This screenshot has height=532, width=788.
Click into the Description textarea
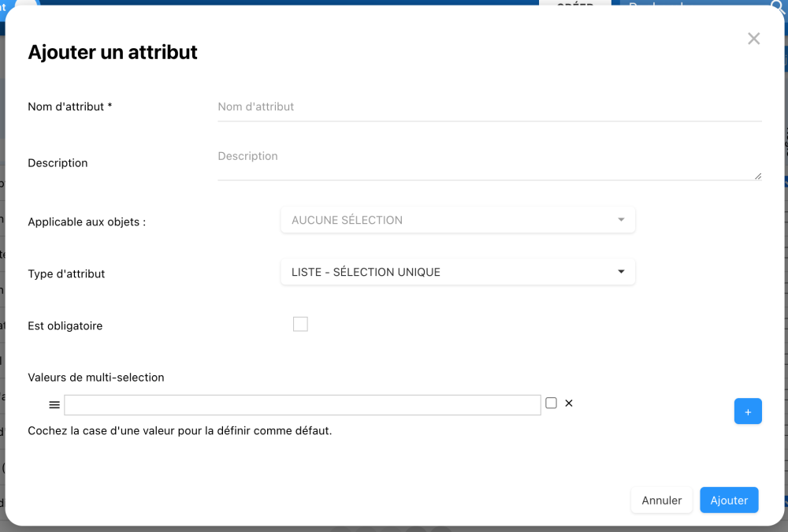pyautogui.click(x=489, y=162)
